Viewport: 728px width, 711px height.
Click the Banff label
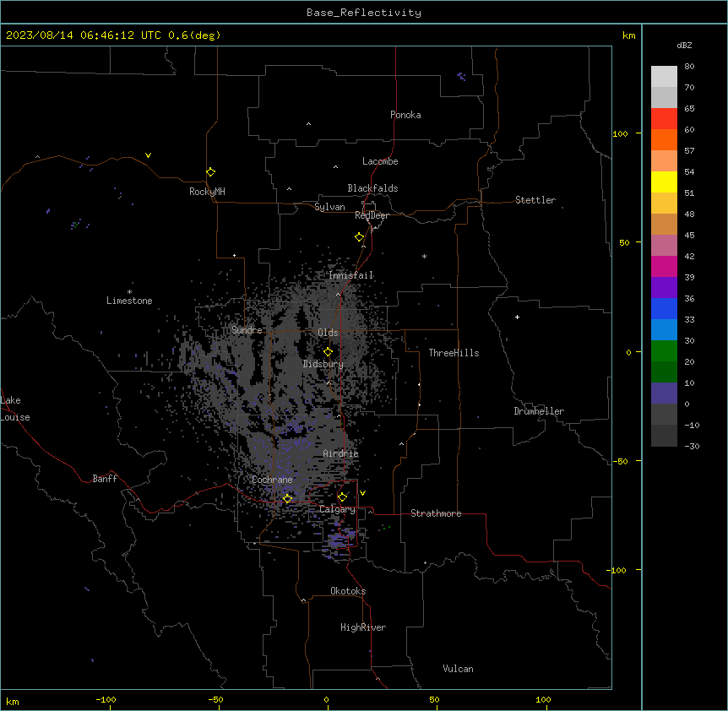[105, 479]
